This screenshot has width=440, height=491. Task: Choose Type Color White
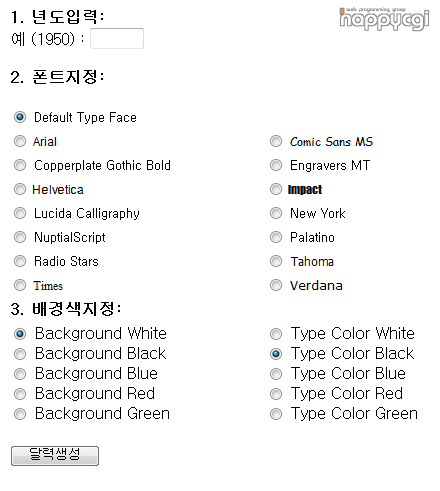pyautogui.click(x=276, y=334)
